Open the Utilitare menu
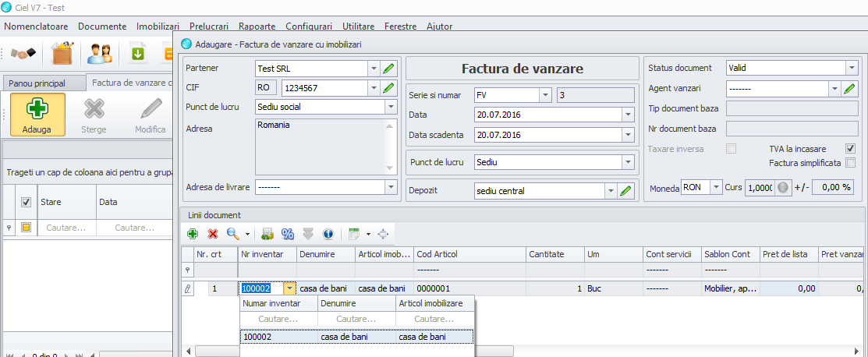 [x=359, y=26]
